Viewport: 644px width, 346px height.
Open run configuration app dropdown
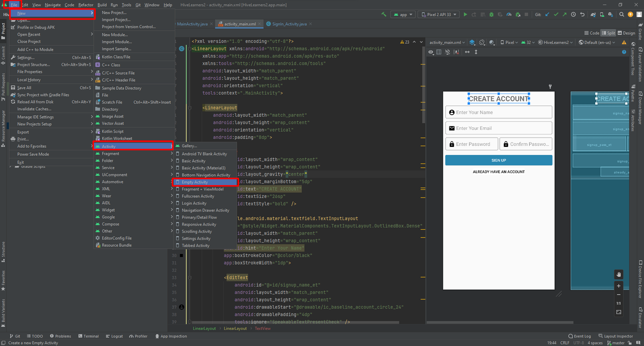point(403,15)
